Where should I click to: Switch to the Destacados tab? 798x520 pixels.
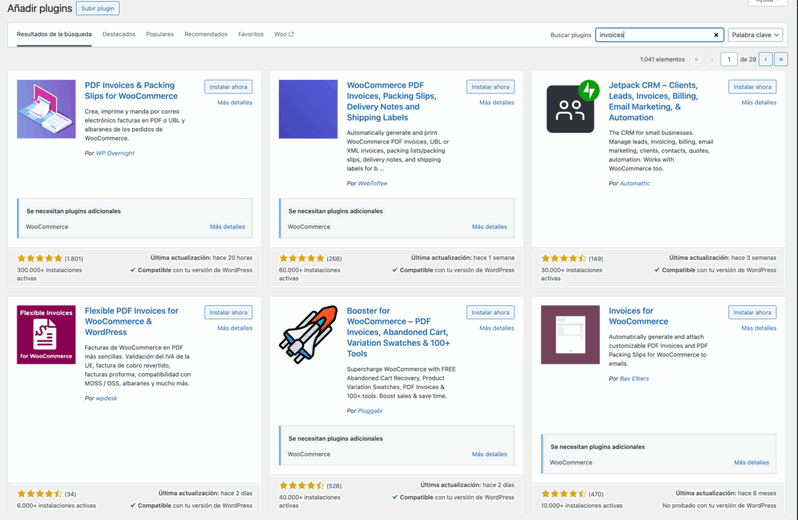point(119,34)
